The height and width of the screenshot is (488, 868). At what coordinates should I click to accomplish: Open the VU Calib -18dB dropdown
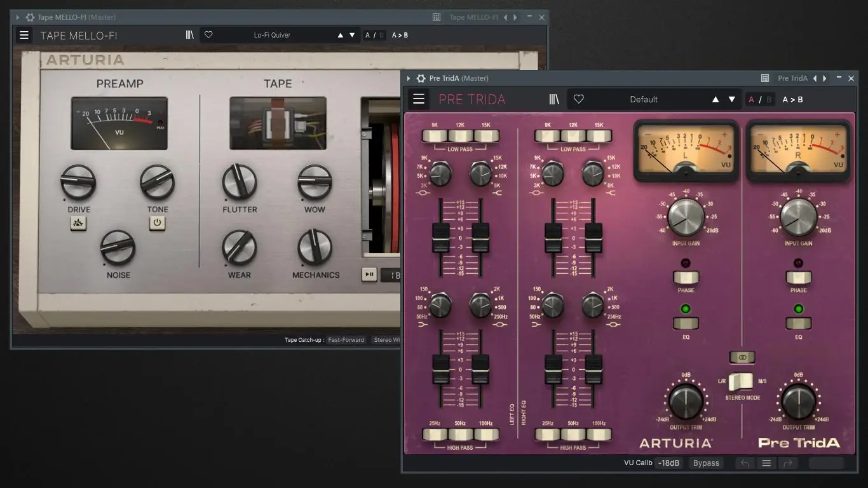(667, 463)
